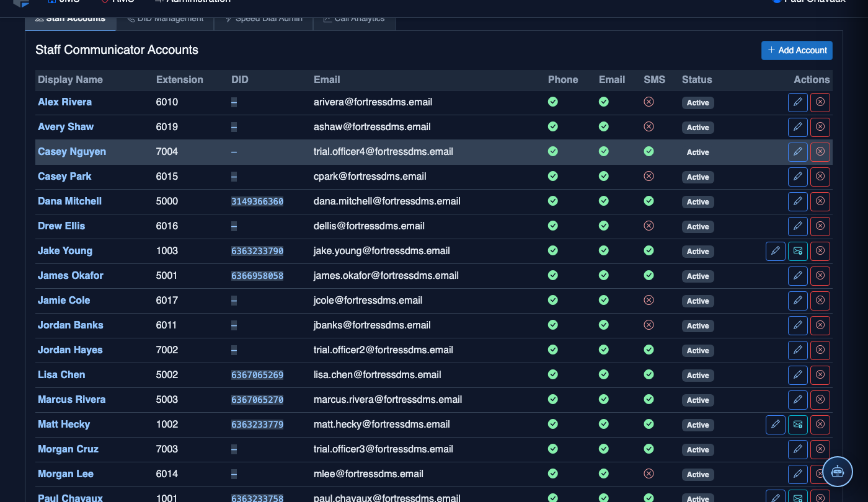
Task: Click Alex Rivera's SMS disabled icon
Action: click(649, 102)
